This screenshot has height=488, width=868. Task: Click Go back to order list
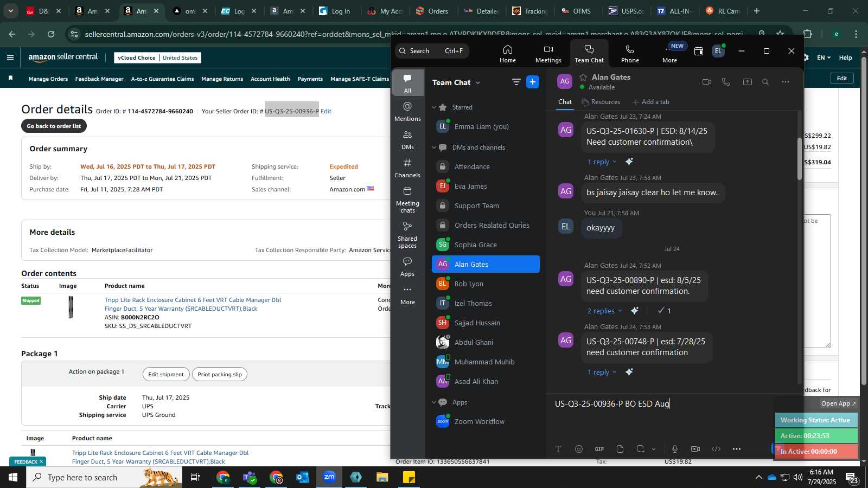(54, 126)
